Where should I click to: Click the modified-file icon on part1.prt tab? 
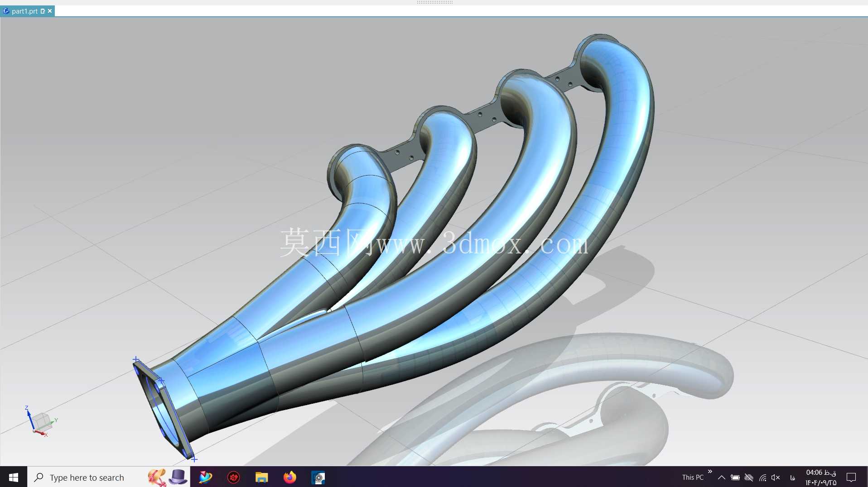click(43, 11)
